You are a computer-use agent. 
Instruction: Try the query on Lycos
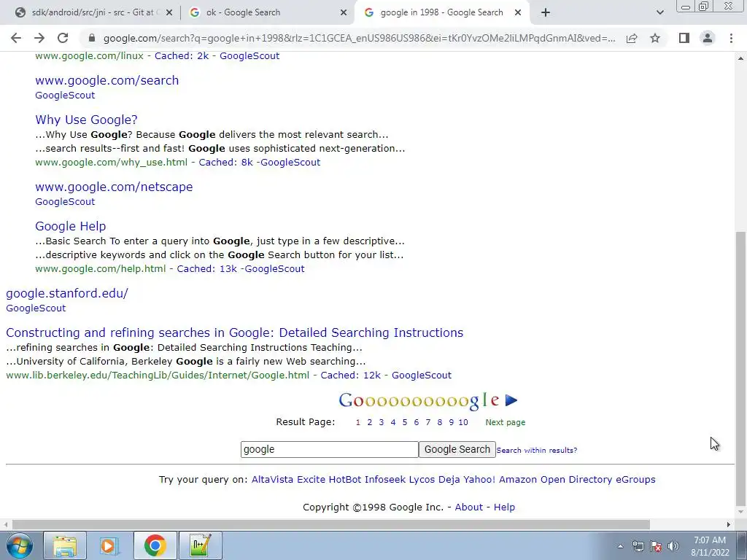tap(422, 480)
